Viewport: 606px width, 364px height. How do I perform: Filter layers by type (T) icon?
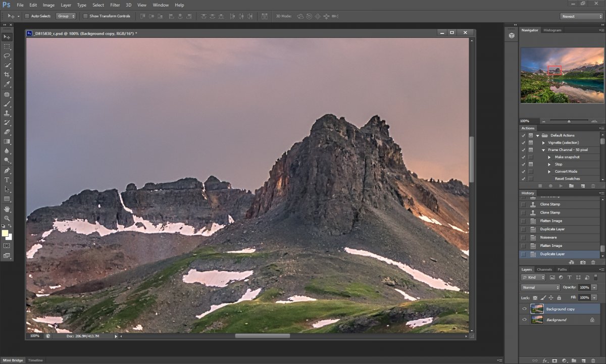pos(570,278)
